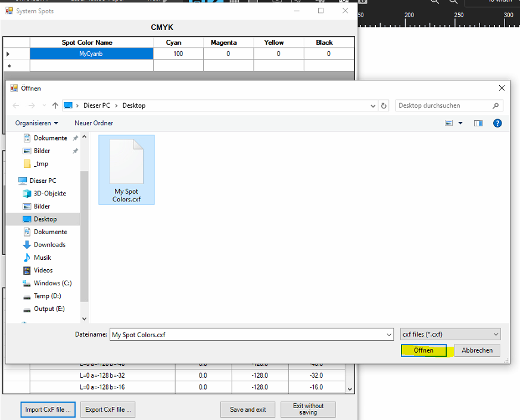This screenshot has height=420, width=520.
Task: Select Temp (D:) drive
Action: [47, 296]
